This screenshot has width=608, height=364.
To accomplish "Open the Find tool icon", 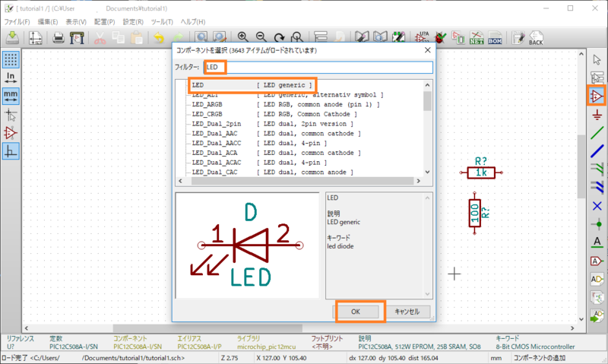I will (x=201, y=37).
